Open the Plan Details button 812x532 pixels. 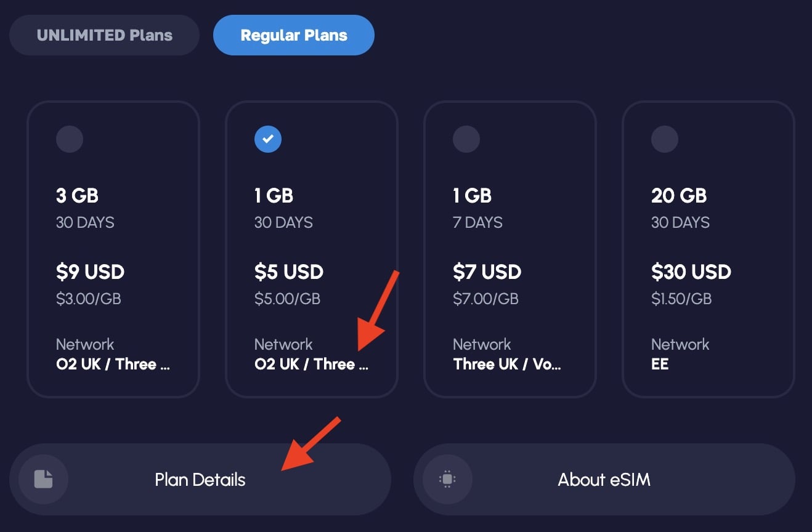click(x=200, y=479)
